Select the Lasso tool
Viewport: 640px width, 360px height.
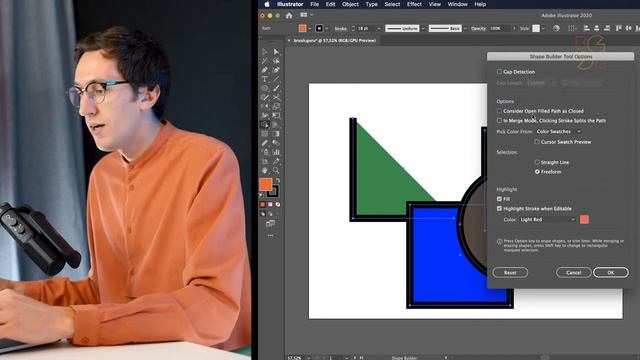click(x=276, y=61)
